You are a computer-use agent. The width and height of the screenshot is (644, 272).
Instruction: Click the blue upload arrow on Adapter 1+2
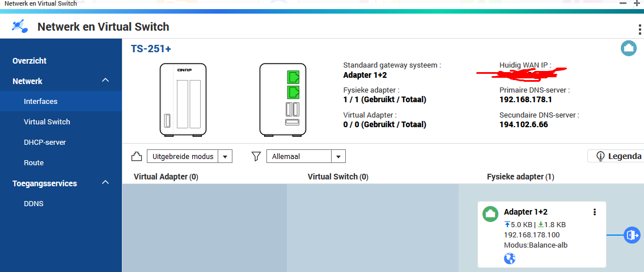507,225
